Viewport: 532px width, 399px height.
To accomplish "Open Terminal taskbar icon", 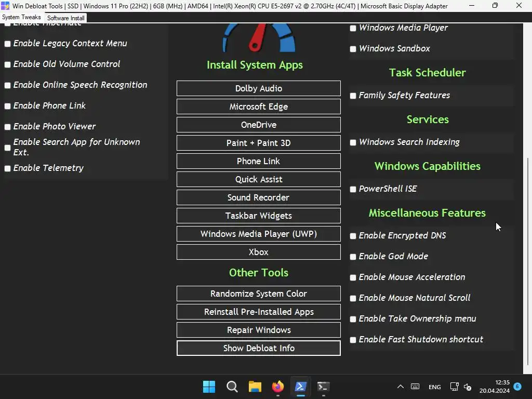I will (323, 387).
